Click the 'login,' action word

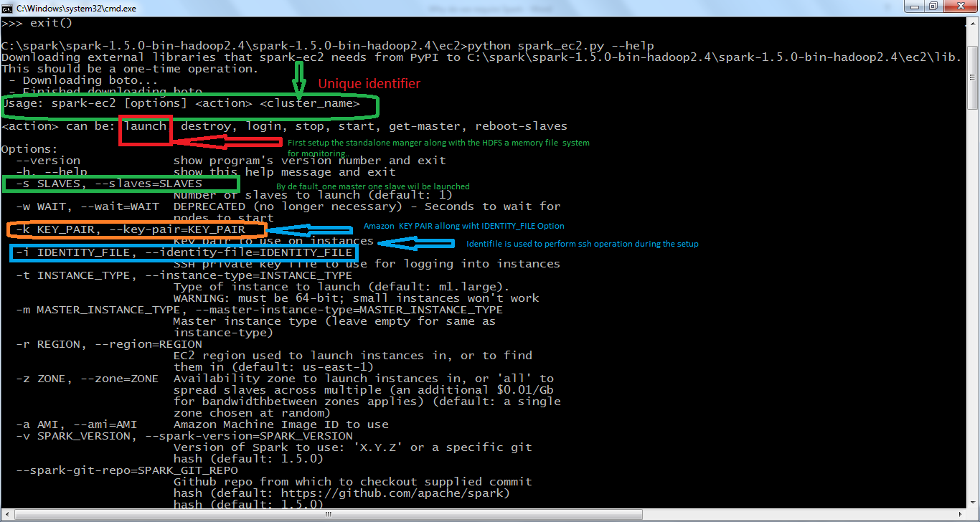pos(266,126)
